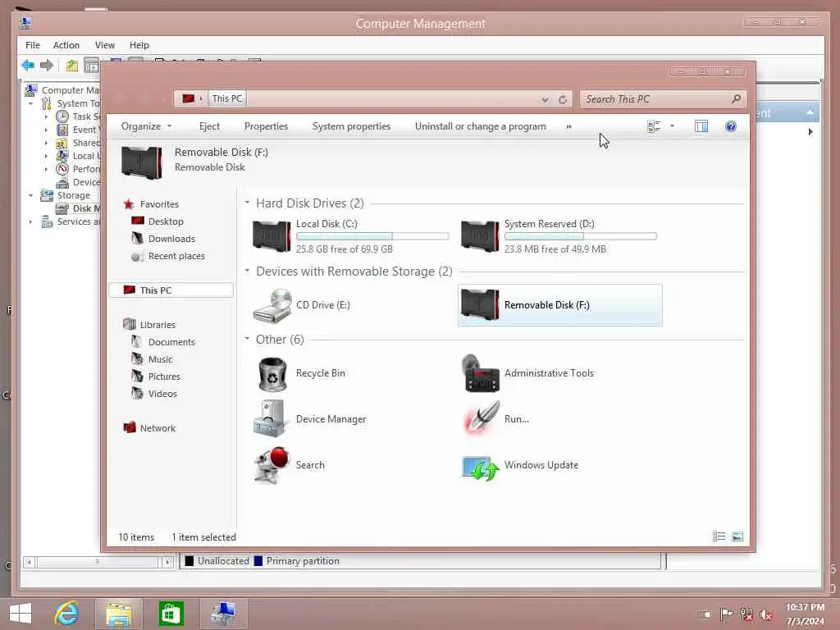Image resolution: width=840 pixels, height=630 pixels.
Task: Click Local Disk (C:) usage bar
Action: (372, 236)
